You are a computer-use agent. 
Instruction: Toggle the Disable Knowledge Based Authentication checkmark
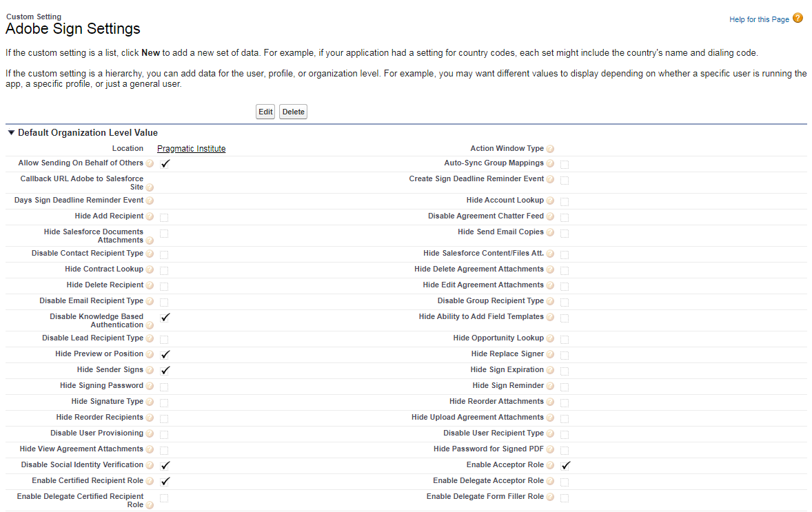coord(165,318)
